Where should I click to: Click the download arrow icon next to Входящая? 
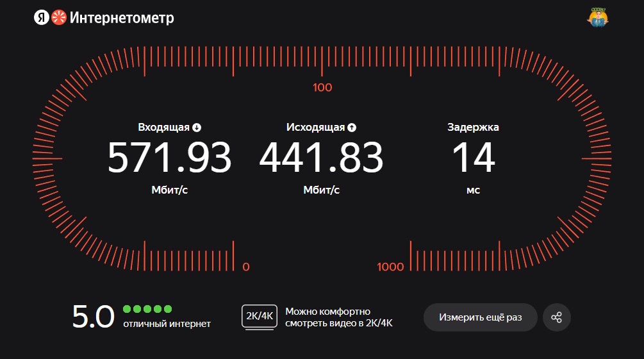197,128
